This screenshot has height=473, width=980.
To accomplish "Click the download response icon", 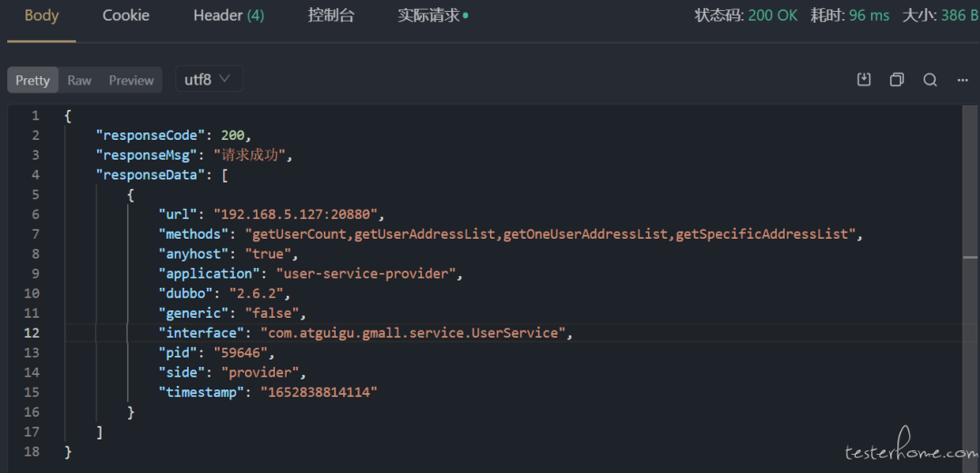I will tap(864, 80).
